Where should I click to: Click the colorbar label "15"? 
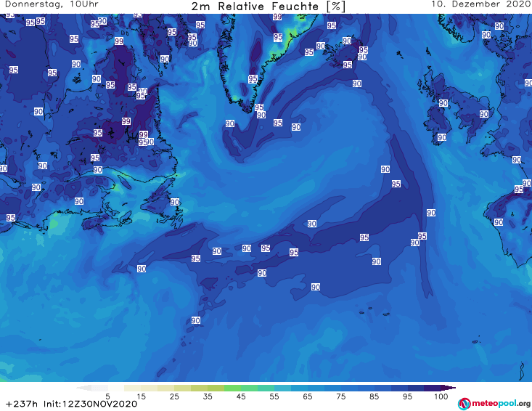(141, 396)
